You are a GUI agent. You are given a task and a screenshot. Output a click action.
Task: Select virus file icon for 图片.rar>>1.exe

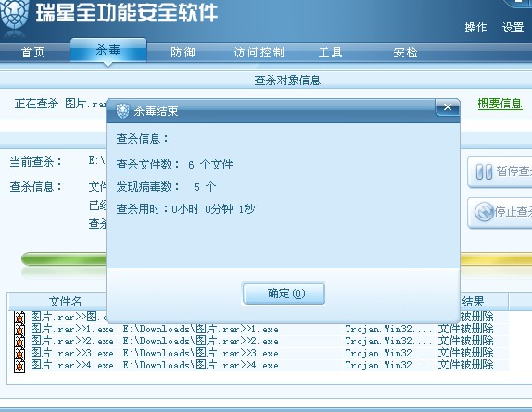point(19,329)
